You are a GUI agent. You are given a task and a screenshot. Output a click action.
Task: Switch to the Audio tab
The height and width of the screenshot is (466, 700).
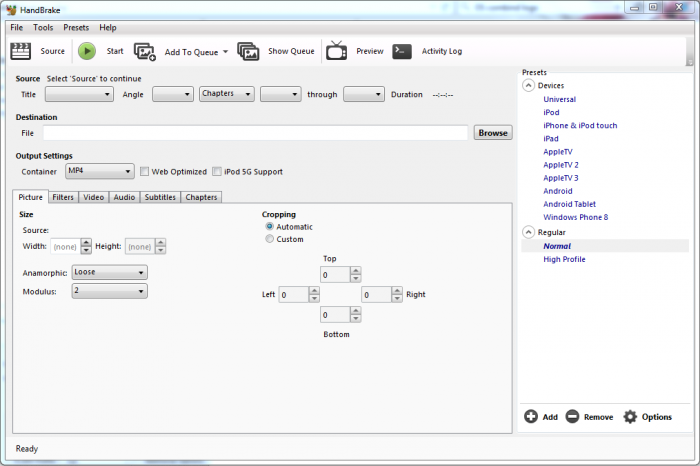pos(124,197)
